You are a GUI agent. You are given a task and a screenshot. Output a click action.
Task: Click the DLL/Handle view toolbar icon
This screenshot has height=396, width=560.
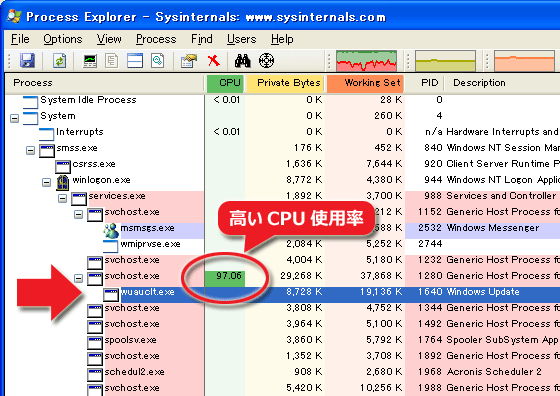pyautogui.click(x=158, y=61)
